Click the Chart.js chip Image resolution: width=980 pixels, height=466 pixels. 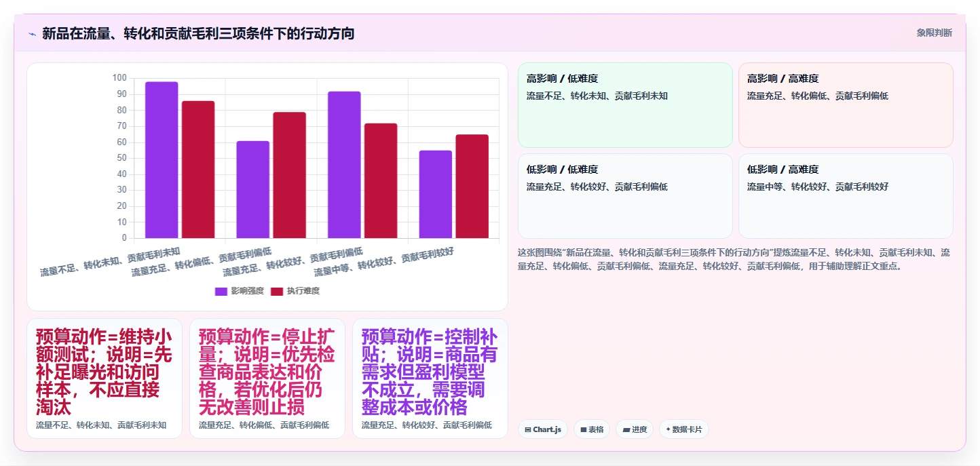pos(543,429)
